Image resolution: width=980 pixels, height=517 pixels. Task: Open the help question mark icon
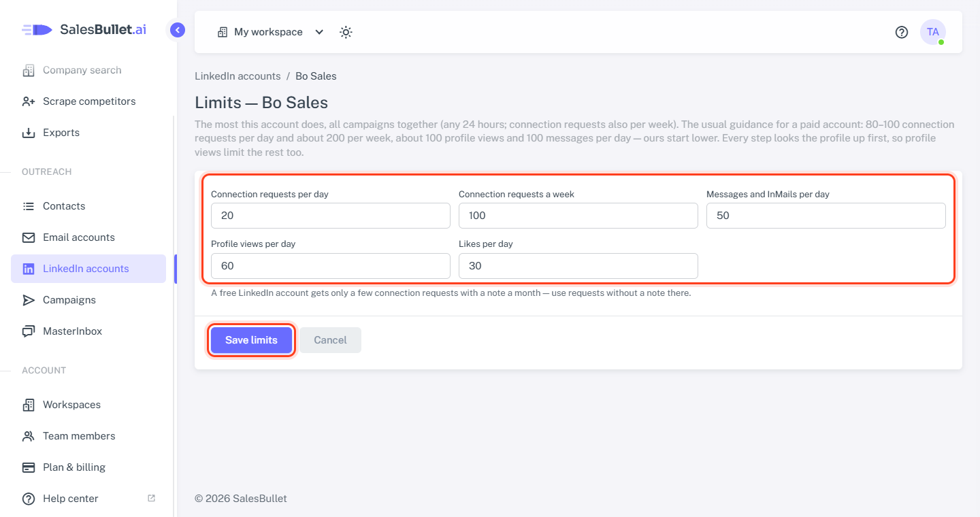(x=902, y=32)
